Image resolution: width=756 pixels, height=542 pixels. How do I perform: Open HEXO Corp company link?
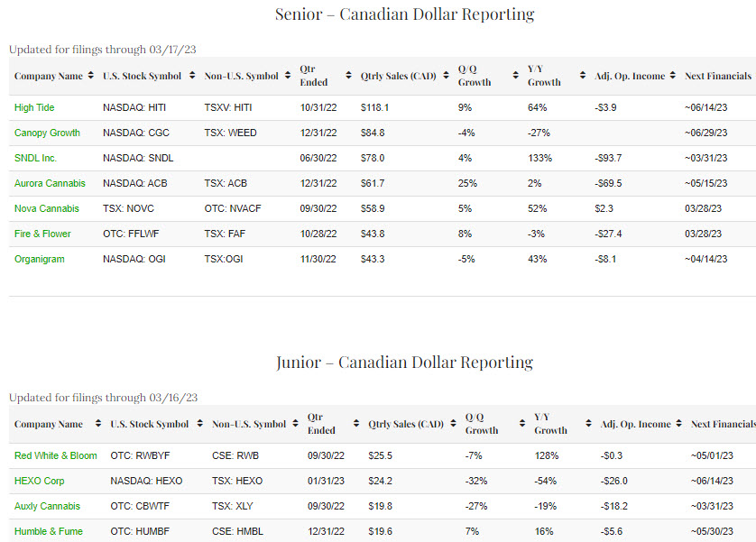click(x=40, y=481)
